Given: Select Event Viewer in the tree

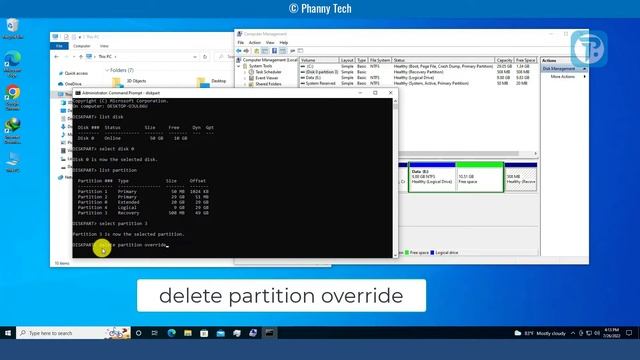Looking at the screenshot, I should 267,78.
